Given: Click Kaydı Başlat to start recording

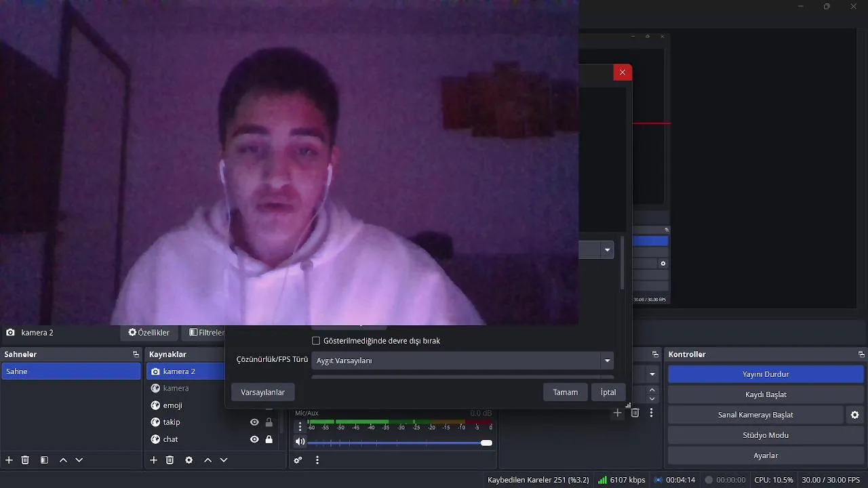Looking at the screenshot, I should [766, 394].
